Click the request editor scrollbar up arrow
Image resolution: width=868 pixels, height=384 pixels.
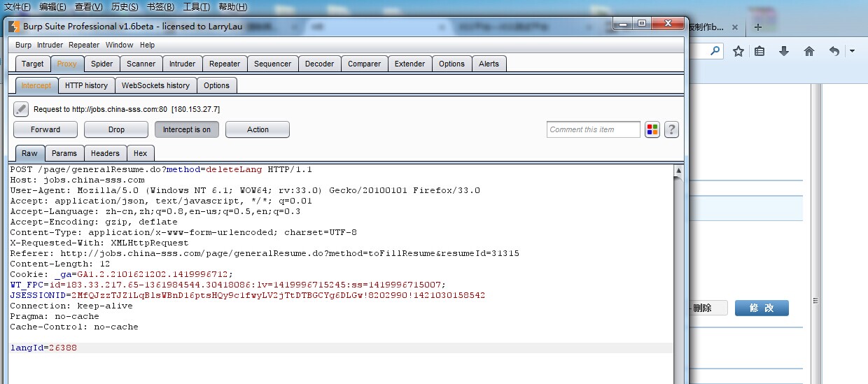[x=679, y=170]
